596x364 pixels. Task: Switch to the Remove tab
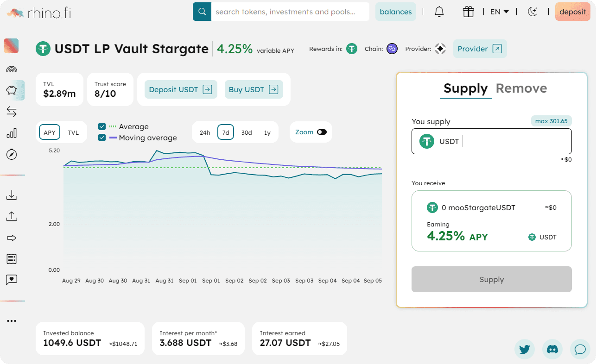click(521, 88)
